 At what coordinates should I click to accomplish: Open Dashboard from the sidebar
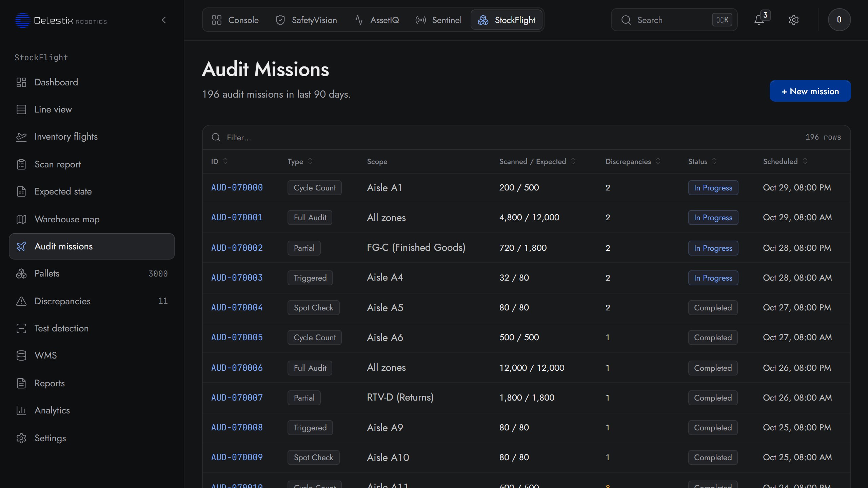(92, 82)
